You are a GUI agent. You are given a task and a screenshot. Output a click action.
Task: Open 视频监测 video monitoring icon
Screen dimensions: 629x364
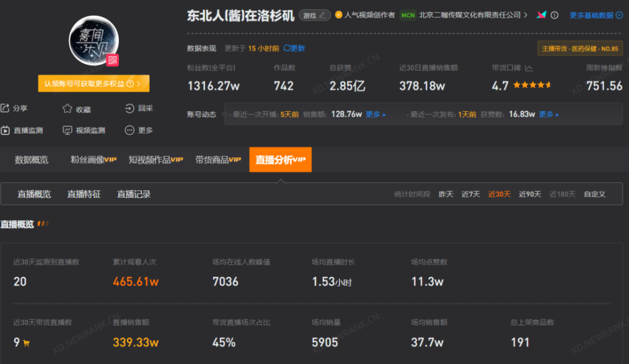67,130
